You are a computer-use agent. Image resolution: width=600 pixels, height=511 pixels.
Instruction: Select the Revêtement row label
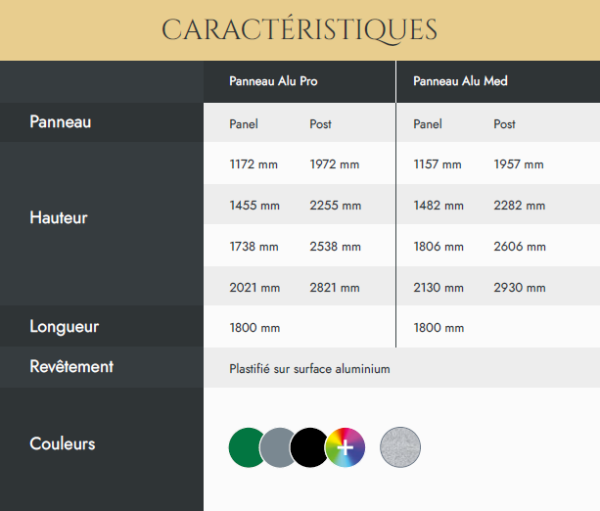point(72,367)
